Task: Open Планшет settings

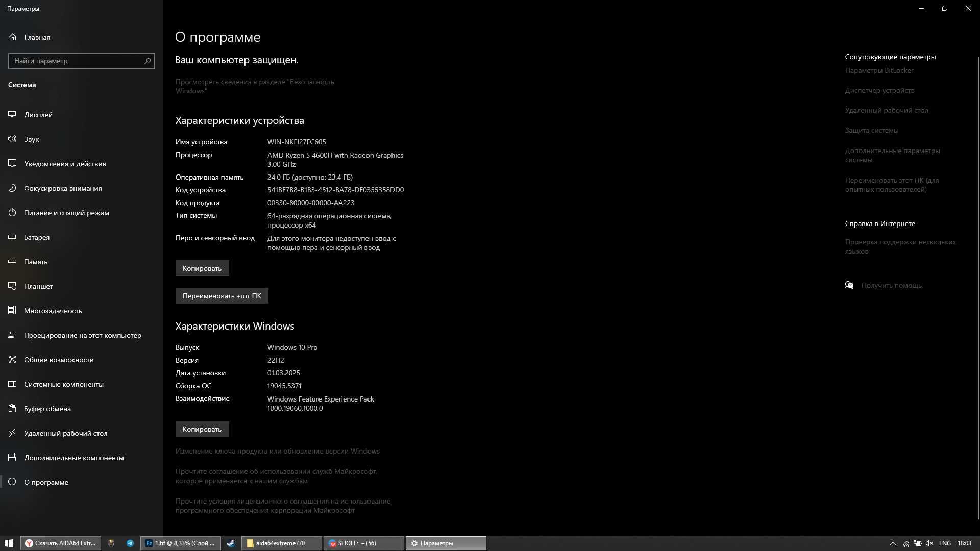Action: (x=82, y=286)
